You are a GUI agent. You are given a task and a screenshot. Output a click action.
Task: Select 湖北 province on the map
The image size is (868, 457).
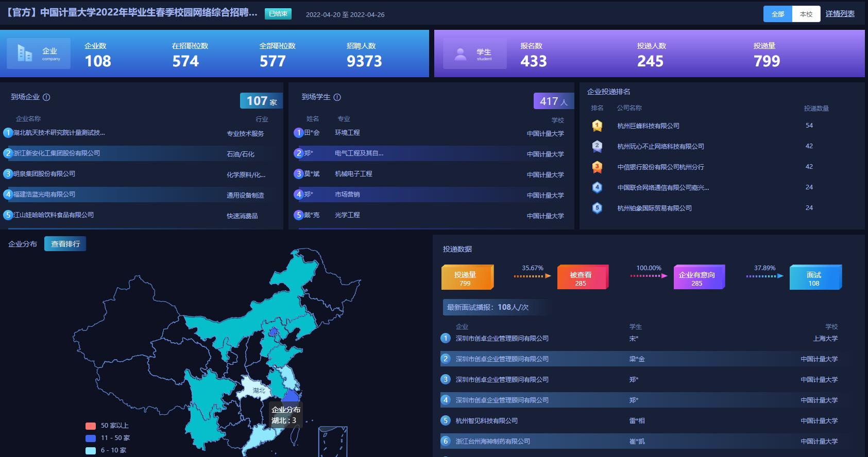[254, 389]
